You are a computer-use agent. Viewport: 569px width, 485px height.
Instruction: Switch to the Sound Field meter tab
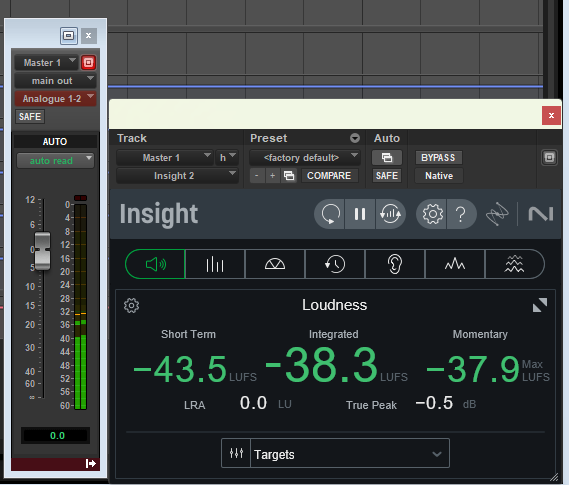click(x=275, y=264)
